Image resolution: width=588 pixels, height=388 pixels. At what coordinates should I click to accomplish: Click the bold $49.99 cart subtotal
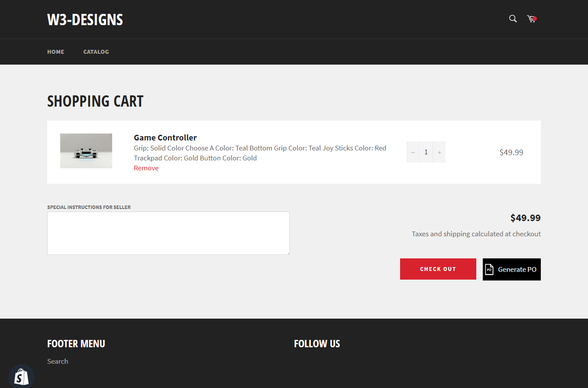click(x=526, y=218)
